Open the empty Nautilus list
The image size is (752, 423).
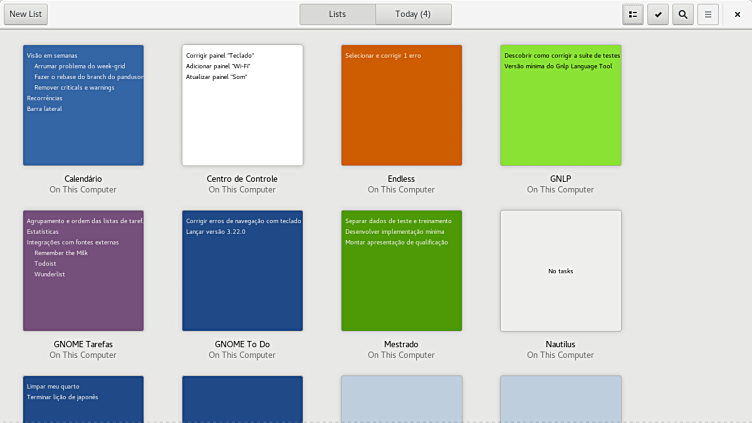pyautogui.click(x=560, y=270)
